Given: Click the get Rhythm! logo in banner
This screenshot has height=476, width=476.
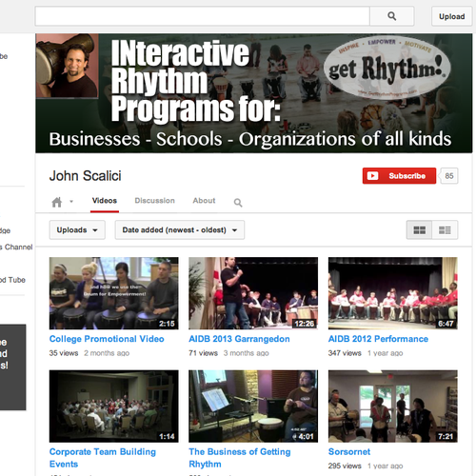Looking at the screenshot, I should click(x=387, y=69).
